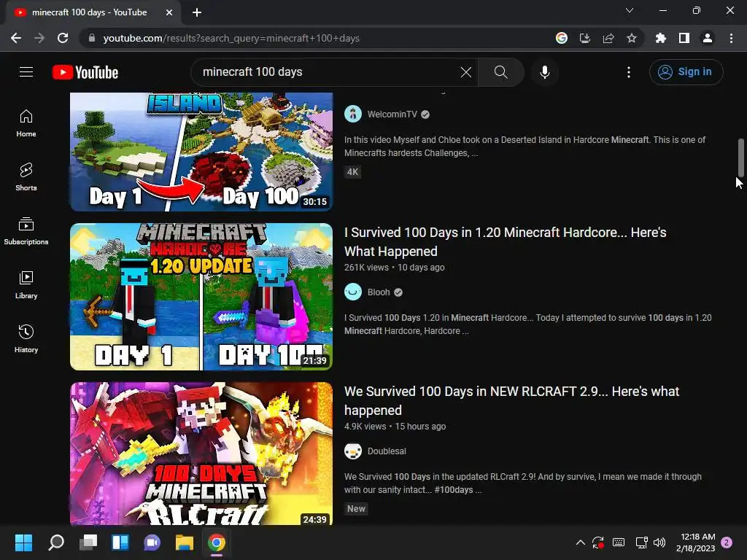Expand the tab search chevron
Image resolution: width=747 pixels, height=560 pixels.
630,10
